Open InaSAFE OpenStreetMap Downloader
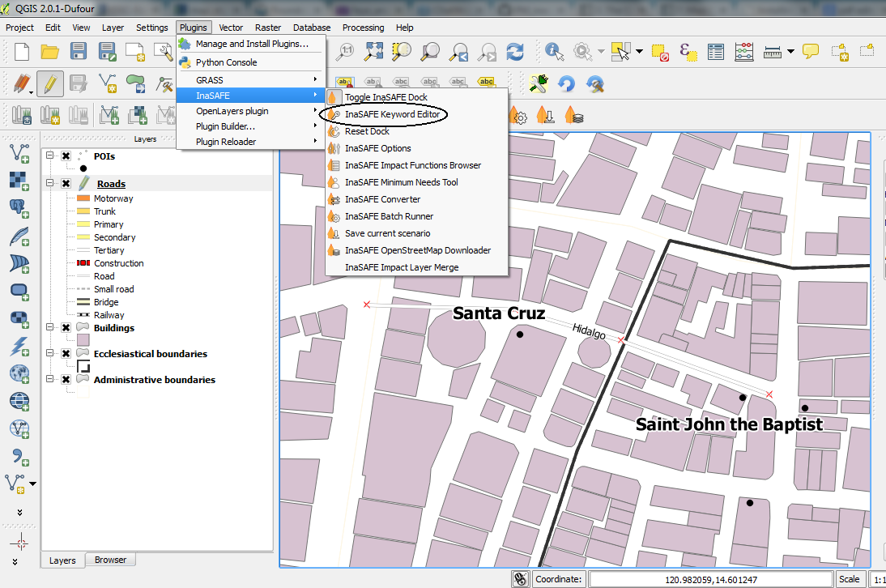Image resolution: width=886 pixels, height=588 pixels. pyautogui.click(x=418, y=250)
